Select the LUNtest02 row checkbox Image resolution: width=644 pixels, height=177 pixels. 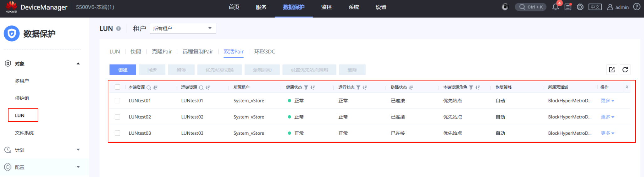pyautogui.click(x=117, y=117)
